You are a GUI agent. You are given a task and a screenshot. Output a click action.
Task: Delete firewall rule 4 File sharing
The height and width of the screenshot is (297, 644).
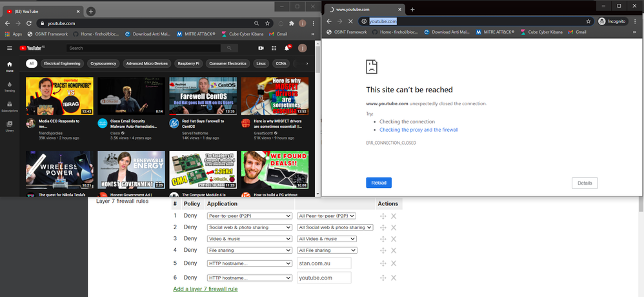[x=394, y=250]
